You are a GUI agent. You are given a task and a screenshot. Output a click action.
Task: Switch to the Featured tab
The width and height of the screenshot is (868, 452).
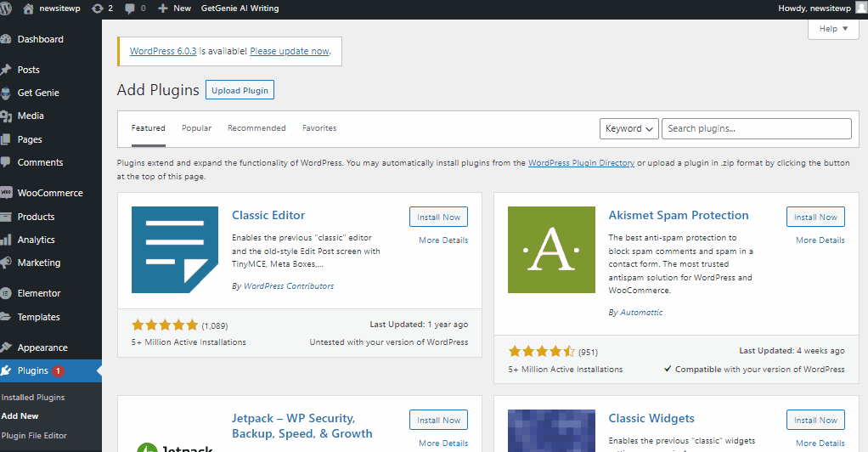pos(149,128)
